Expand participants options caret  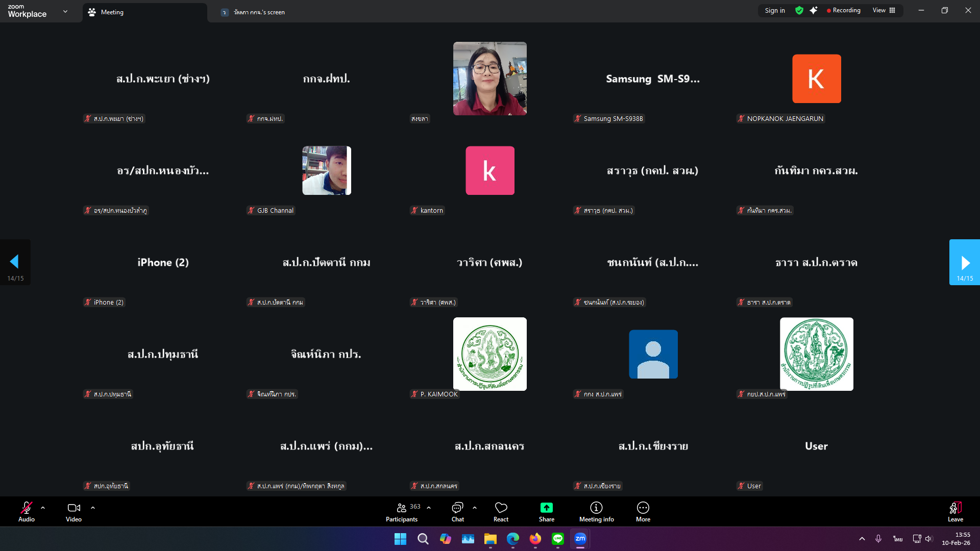coord(429,508)
